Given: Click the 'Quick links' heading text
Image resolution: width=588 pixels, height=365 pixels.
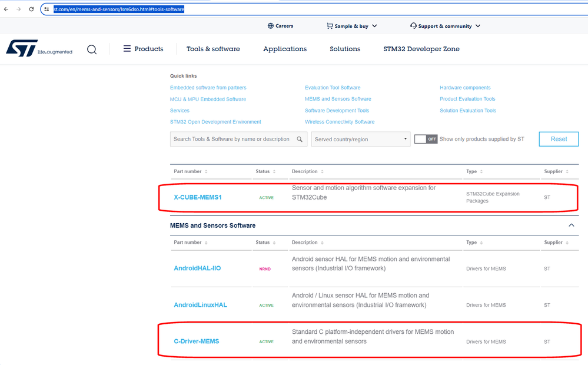Looking at the screenshot, I should tap(184, 76).
